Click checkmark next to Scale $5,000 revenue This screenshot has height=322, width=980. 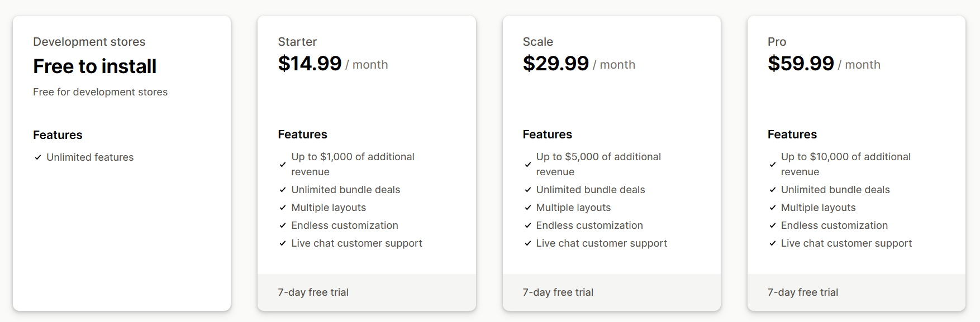coord(527,165)
